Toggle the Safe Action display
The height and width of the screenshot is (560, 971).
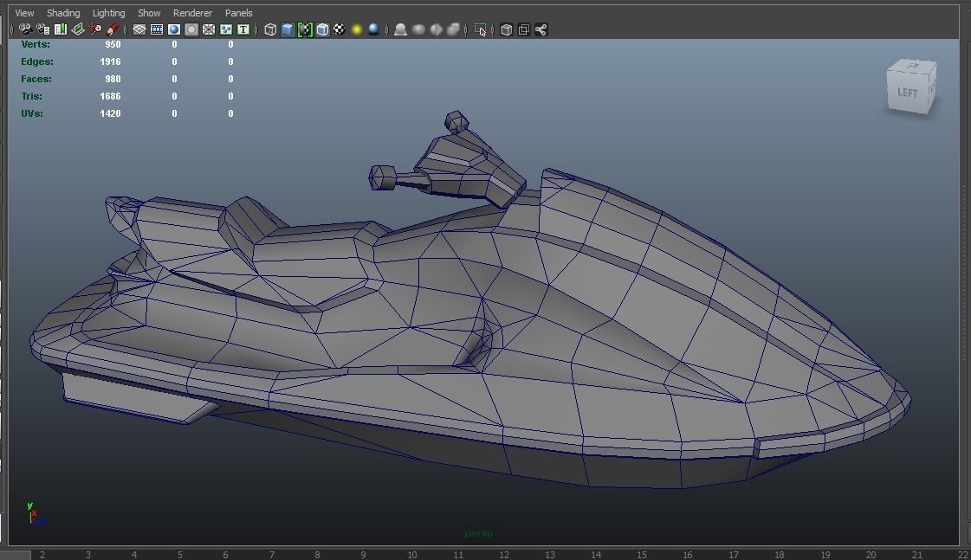tap(226, 29)
